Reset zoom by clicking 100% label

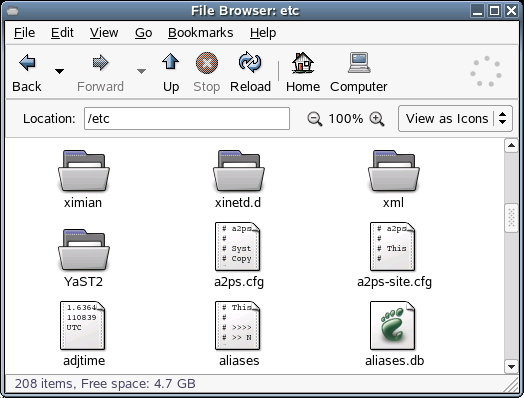coord(346,119)
